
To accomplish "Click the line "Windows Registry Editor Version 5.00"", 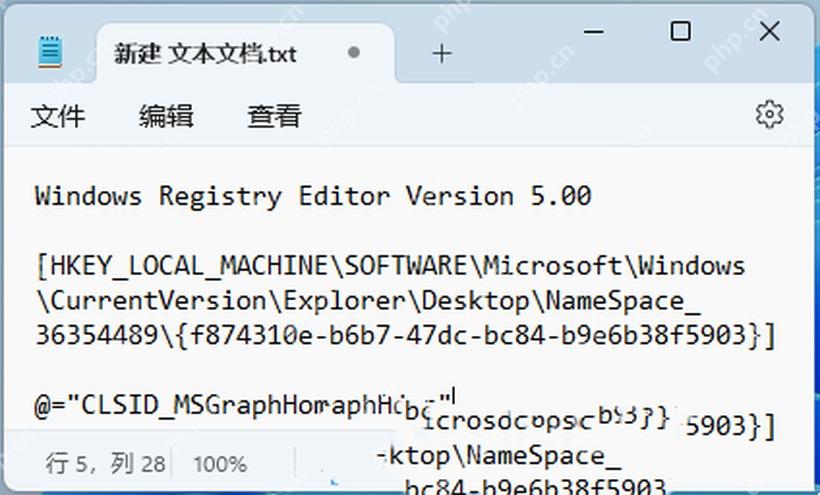I will point(313,198).
